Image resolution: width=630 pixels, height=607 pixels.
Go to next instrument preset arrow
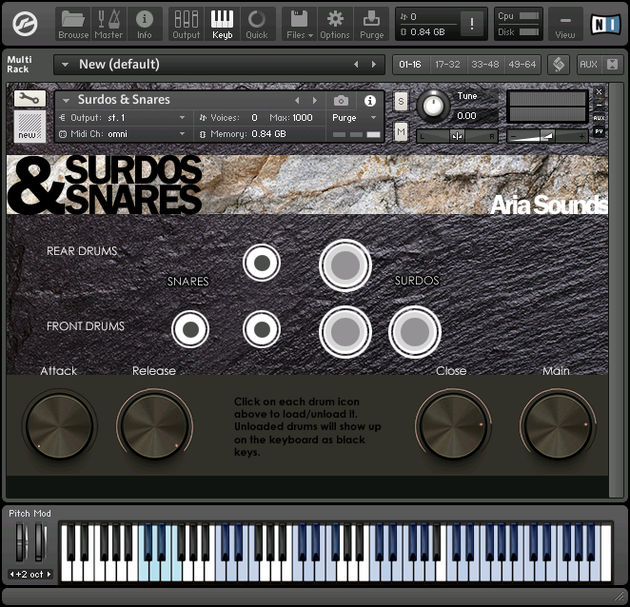(315, 100)
